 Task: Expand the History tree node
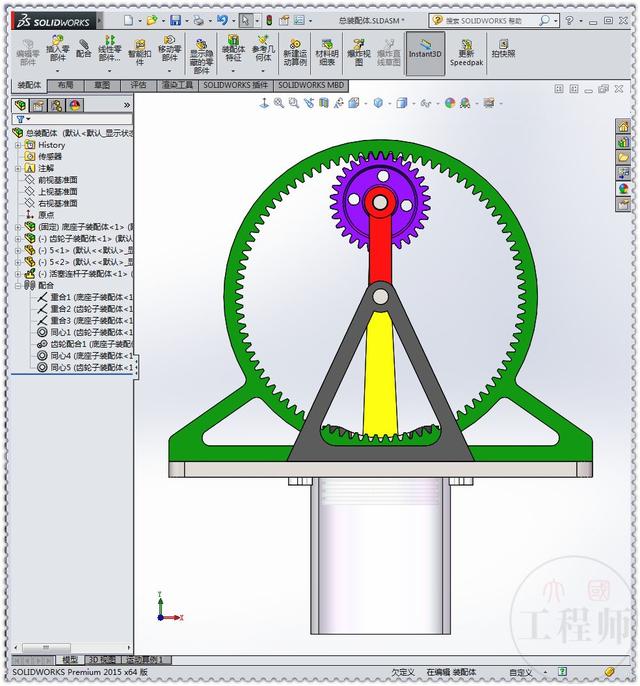tap(18, 145)
